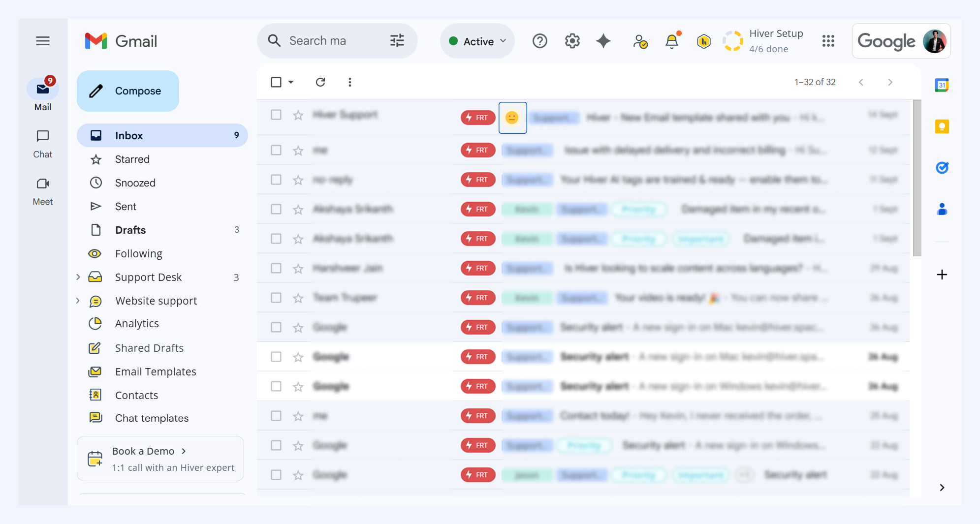Screen dimensions: 980x524
Task: Click the Gmail logo
Action: tap(121, 41)
